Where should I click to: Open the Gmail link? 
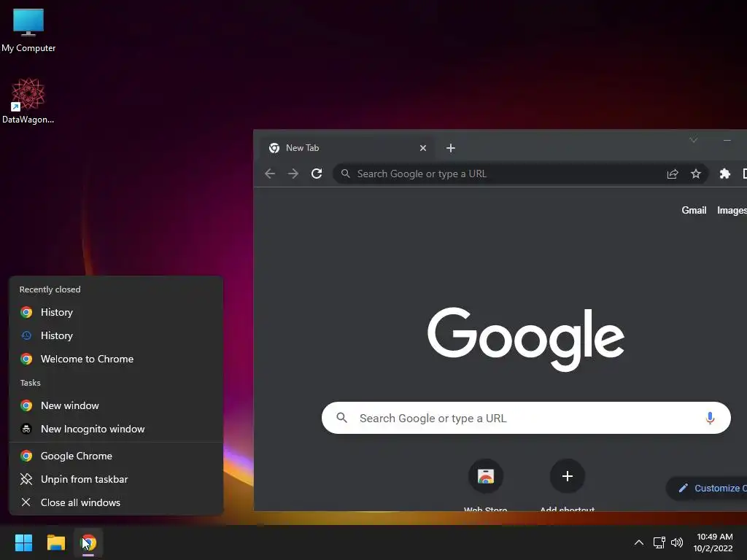[x=694, y=211]
